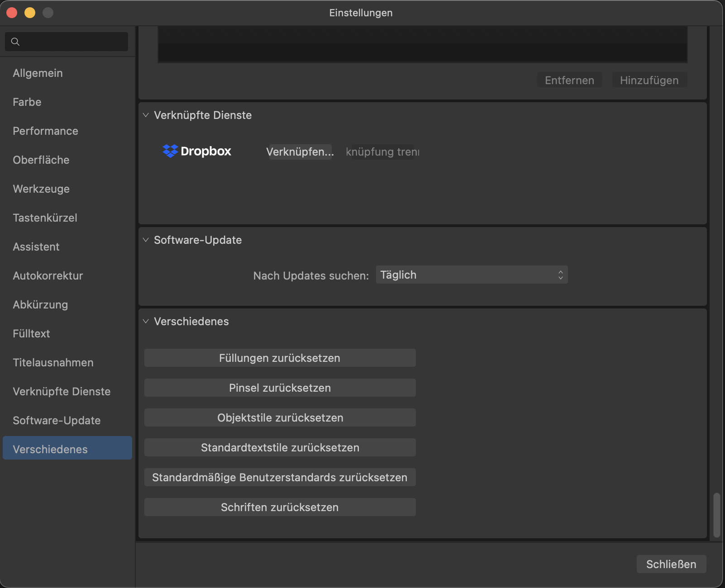Viewport: 725px width, 588px height.
Task: Open the Werkzeuge settings page
Action: 41,189
